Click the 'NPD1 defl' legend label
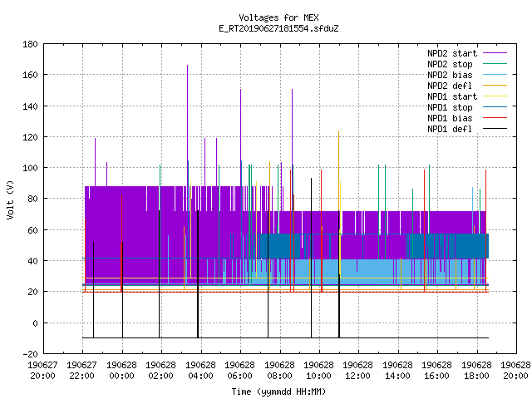Screen dimensions: 532x399 coord(450,130)
